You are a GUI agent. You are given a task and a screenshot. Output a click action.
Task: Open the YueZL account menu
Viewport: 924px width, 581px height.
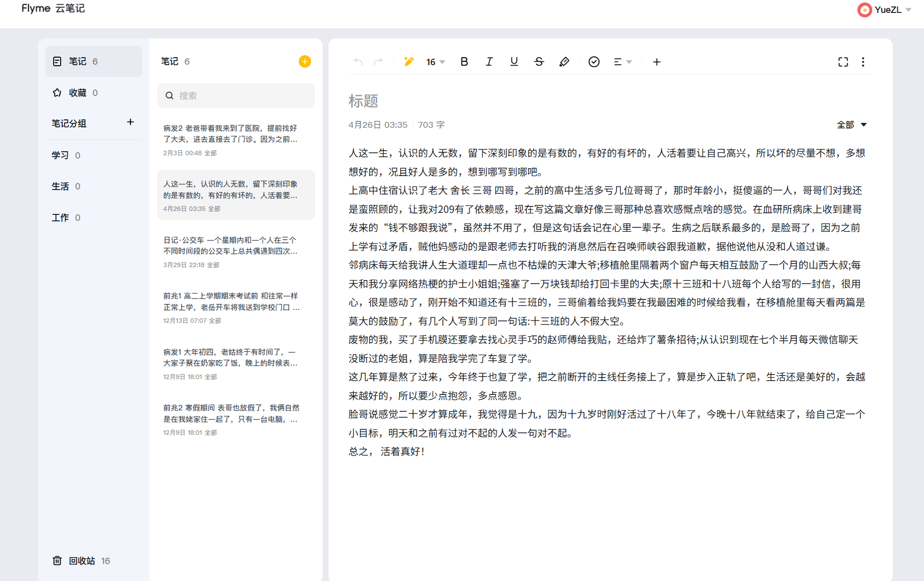pos(885,9)
